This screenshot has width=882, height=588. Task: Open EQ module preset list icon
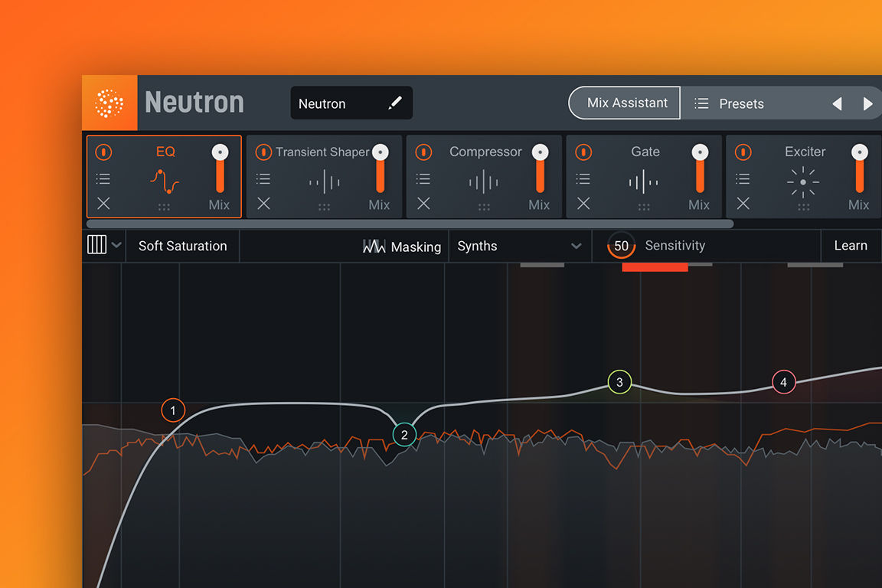pos(103,179)
